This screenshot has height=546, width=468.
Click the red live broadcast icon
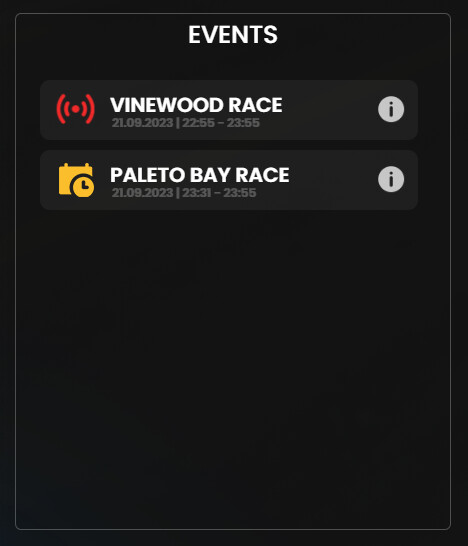76,109
